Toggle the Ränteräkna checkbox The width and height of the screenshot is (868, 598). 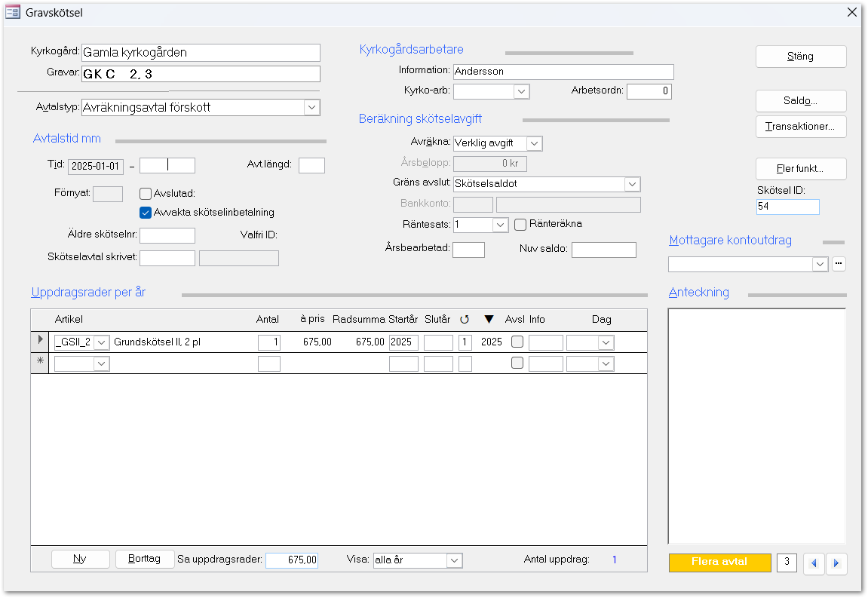[x=520, y=224]
